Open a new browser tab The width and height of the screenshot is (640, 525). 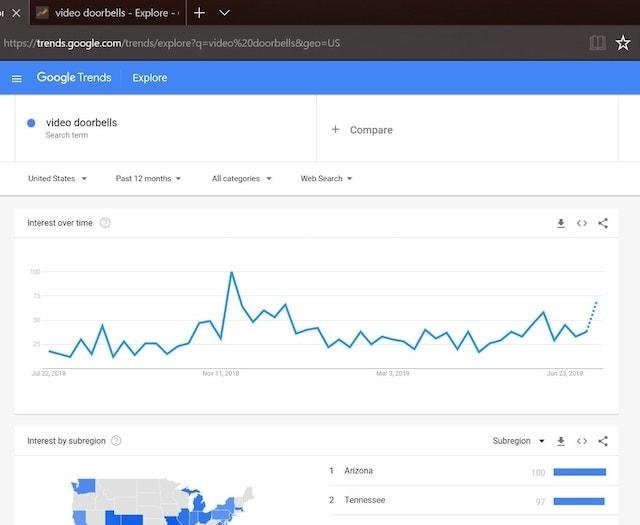tap(199, 13)
